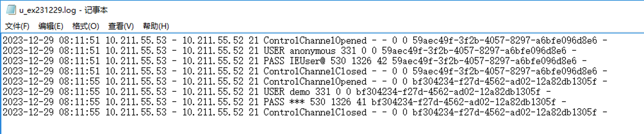Image resolution: width=644 pixels, height=134 pixels.
Task: Click session ID ending the first log line
Action: tap(505, 40)
